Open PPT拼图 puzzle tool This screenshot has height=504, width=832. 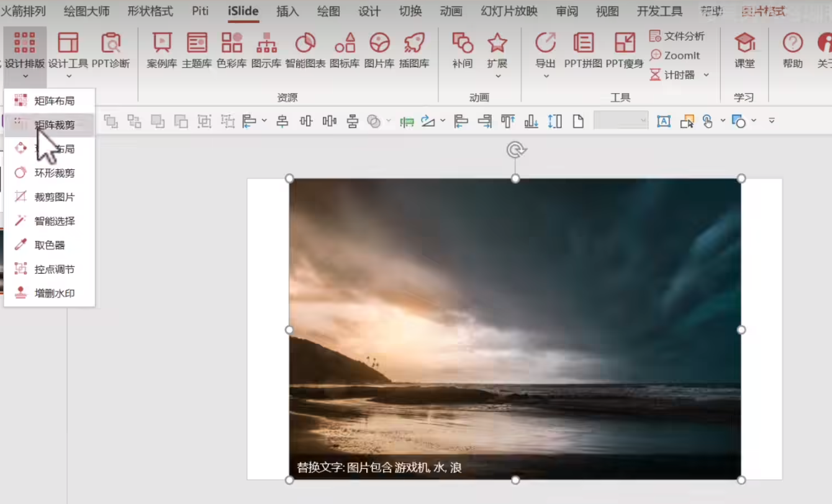583,51
